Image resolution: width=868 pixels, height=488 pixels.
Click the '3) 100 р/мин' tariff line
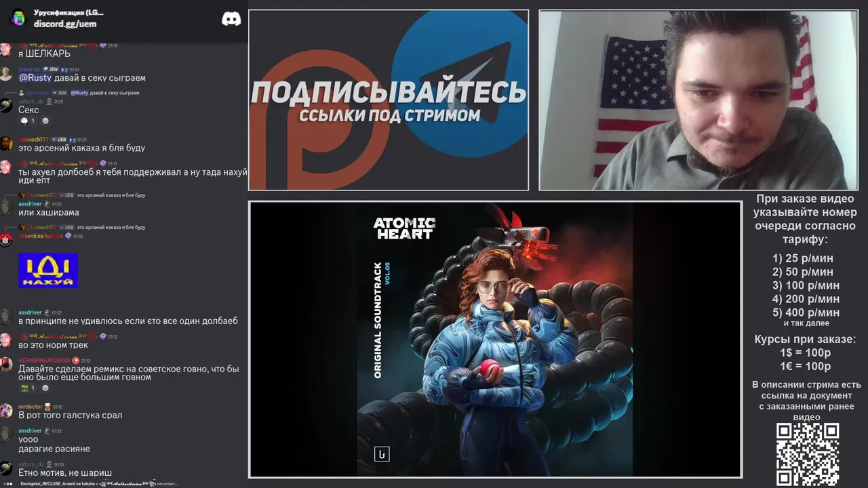coord(806,285)
